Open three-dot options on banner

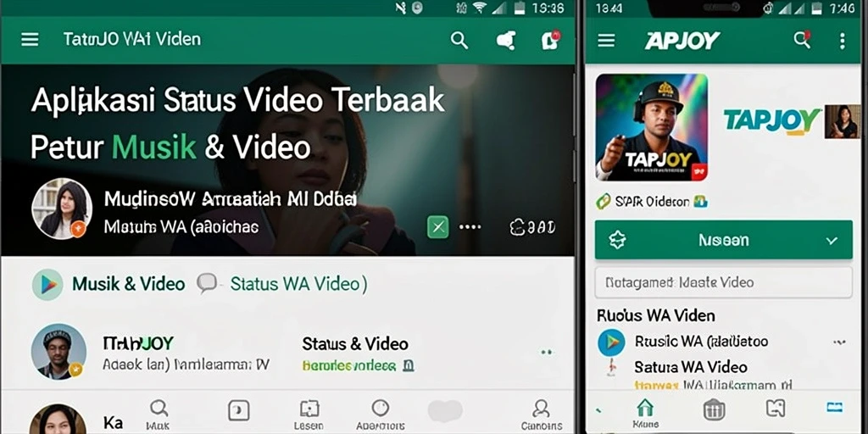point(470,227)
